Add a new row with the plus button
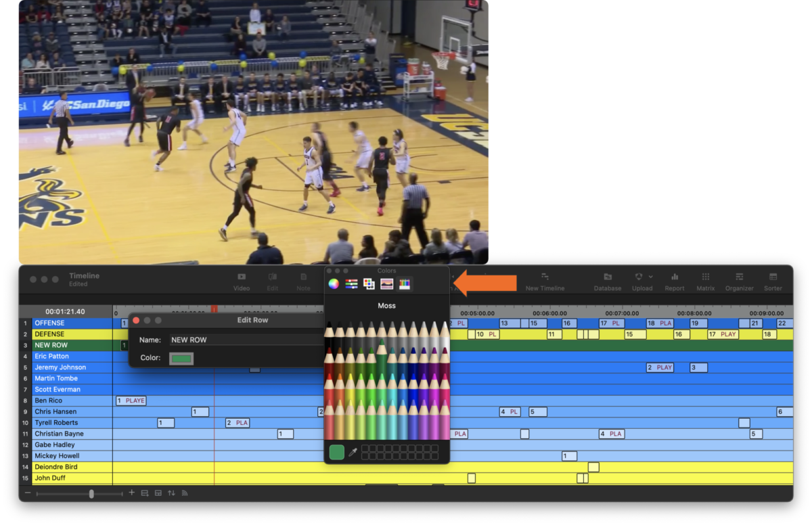Screen dimensions: 812x525 (x=131, y=493)
